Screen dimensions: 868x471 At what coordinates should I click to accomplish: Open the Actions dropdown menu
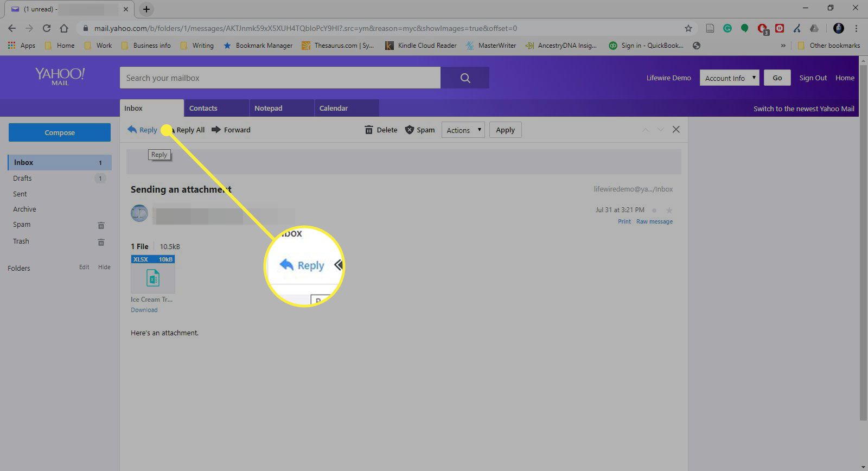(x=463, y=130)
